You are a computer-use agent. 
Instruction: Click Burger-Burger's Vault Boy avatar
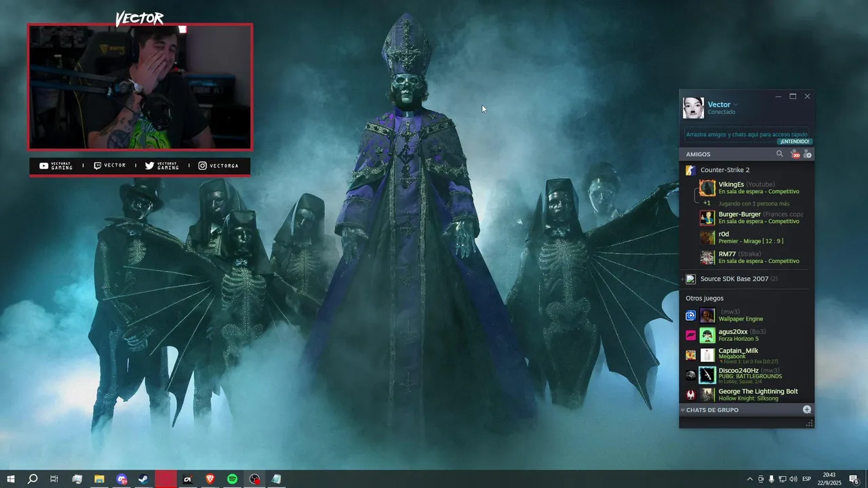pyautogui.click(x=707, y=218)
